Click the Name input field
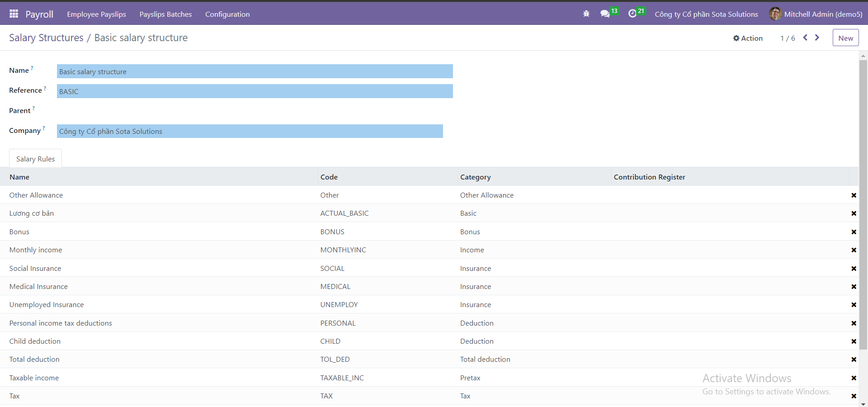 (255, 71)
